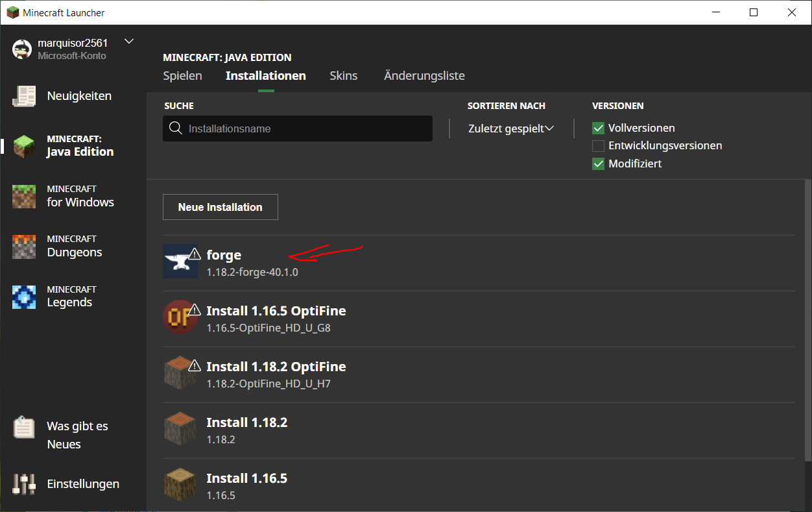Select Install 1.16.5 OptiFine entry title
Image resolution: width=812 pixels, height=512 pixels.
pyautogui.click(x=276, y=311)
